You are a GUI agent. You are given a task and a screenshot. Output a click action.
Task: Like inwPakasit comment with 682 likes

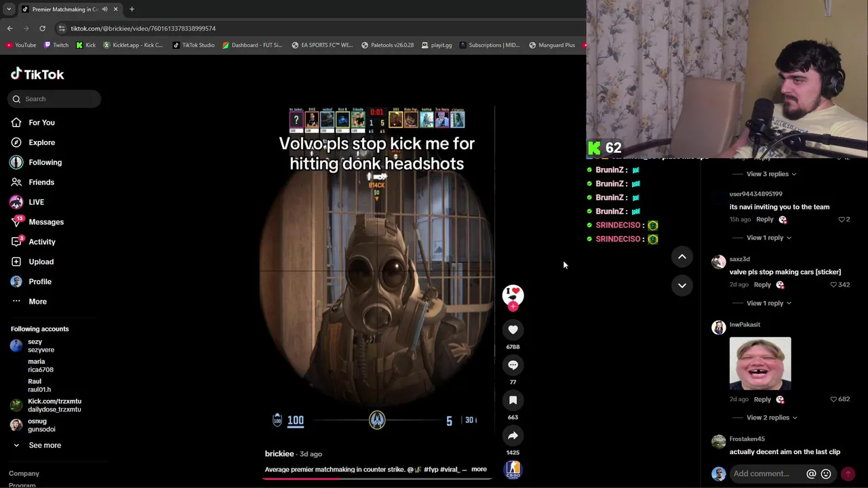tap(833, 399)
